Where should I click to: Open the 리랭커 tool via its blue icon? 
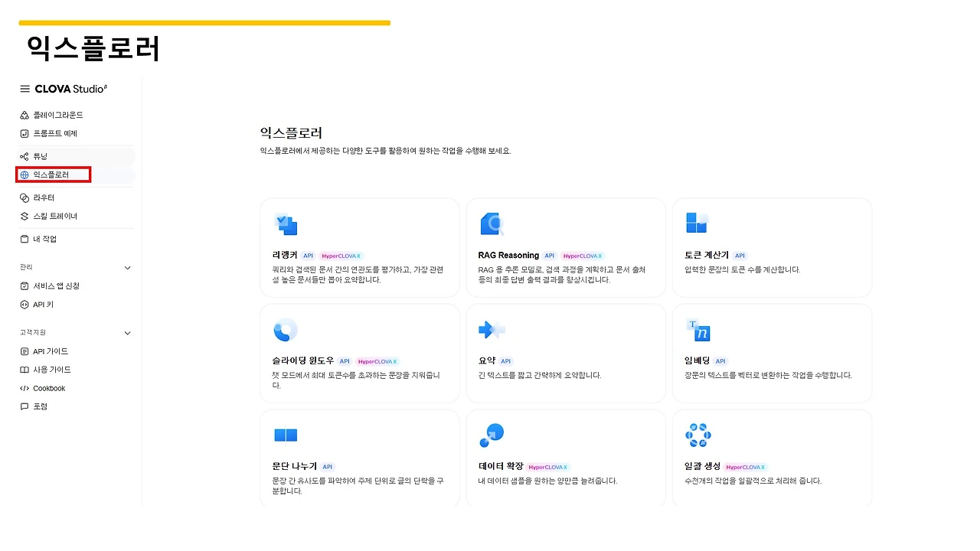coord(286,224)
